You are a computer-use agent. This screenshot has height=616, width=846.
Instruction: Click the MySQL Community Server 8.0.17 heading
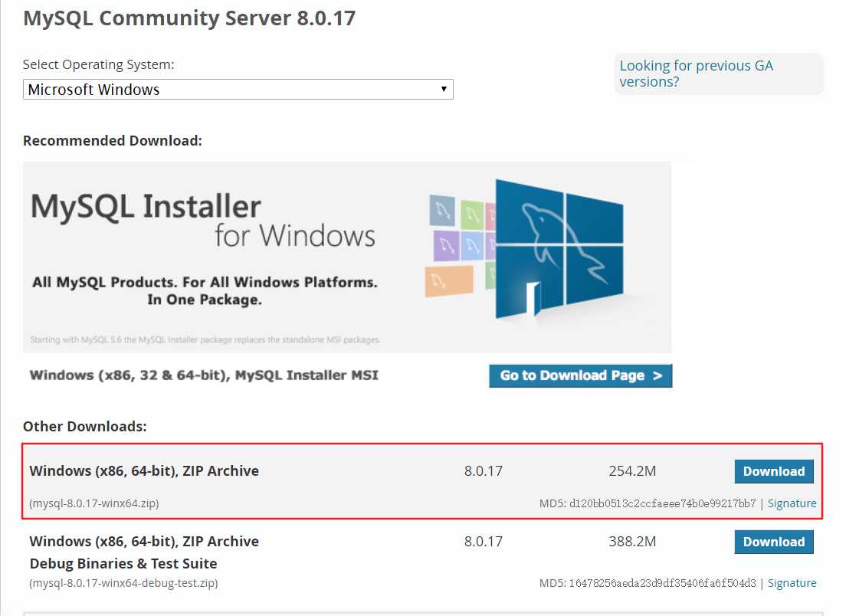click(x=189, y=18)
